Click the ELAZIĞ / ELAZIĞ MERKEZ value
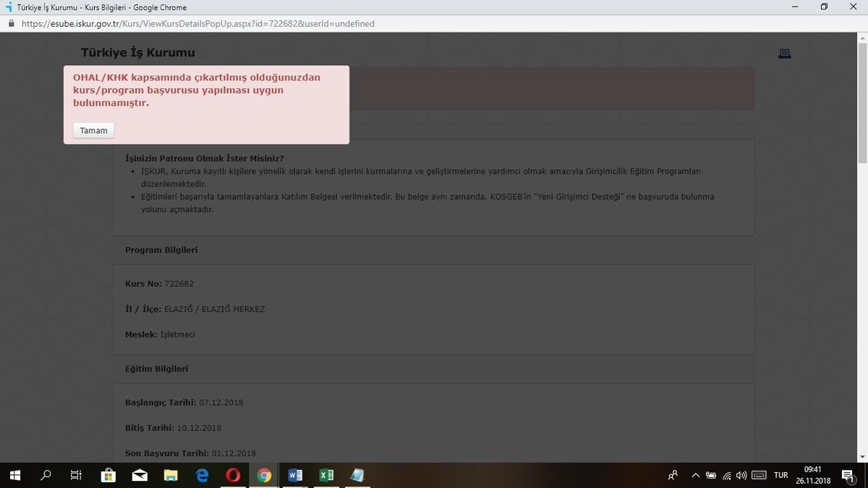The image size is (868, 488). tap(215, 309)
